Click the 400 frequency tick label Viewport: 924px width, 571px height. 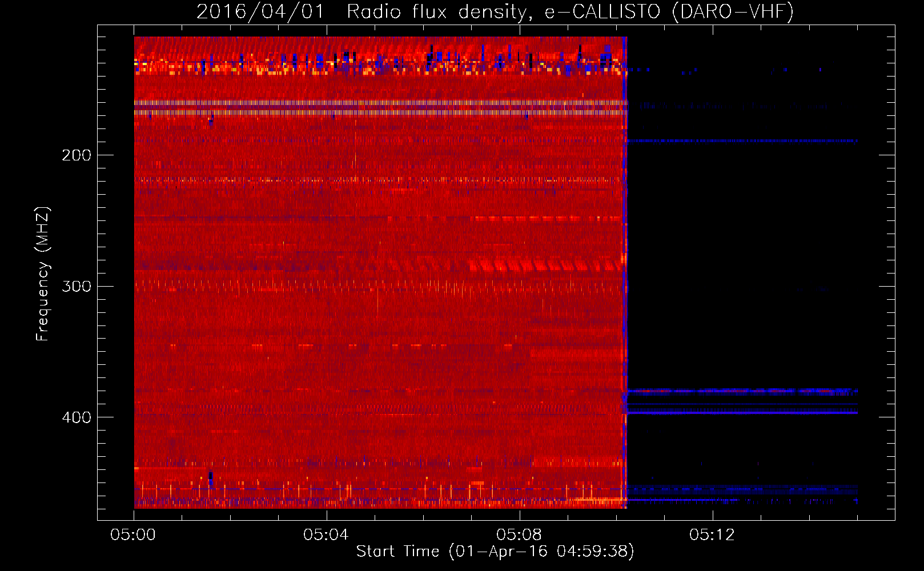click(77, 417)
